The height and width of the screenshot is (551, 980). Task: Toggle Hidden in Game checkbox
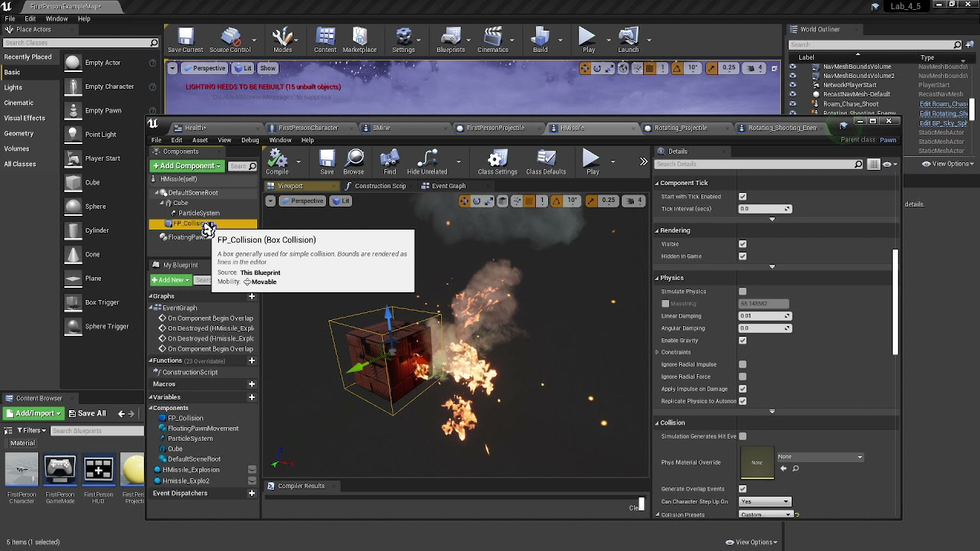[x=743, y=256]
